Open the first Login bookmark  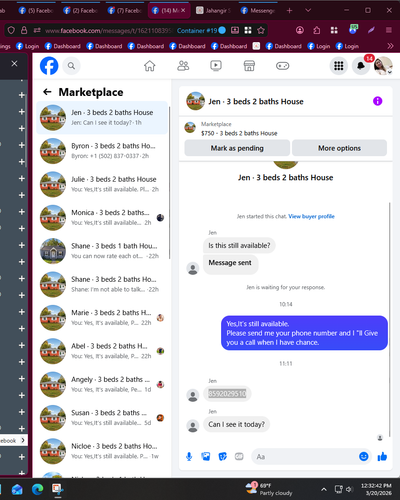(x=27, y=46)
